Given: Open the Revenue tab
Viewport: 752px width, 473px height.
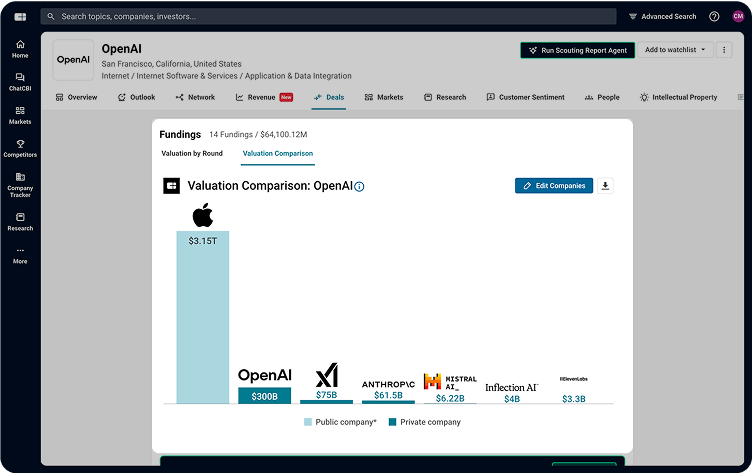Looking at the screenshot, I should (264, 98).
